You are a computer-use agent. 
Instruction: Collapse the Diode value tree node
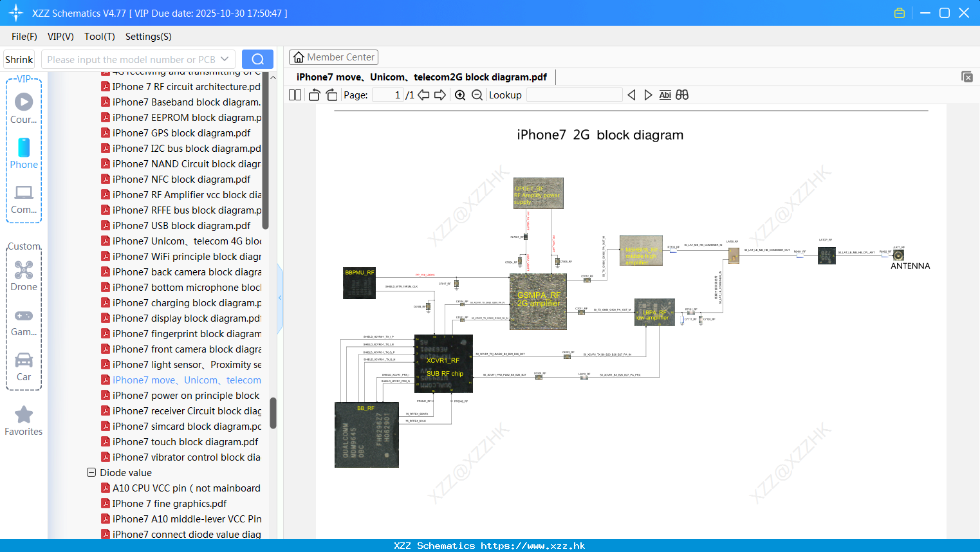click(91, 472)
